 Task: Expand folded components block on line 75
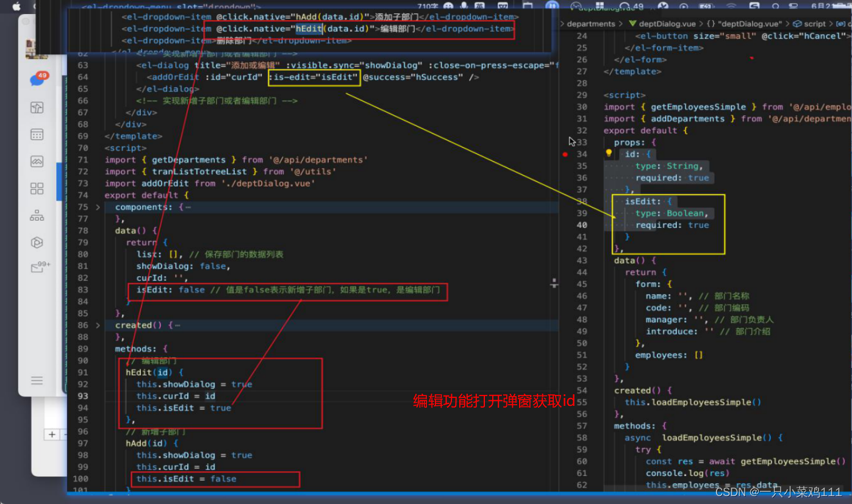98,207
